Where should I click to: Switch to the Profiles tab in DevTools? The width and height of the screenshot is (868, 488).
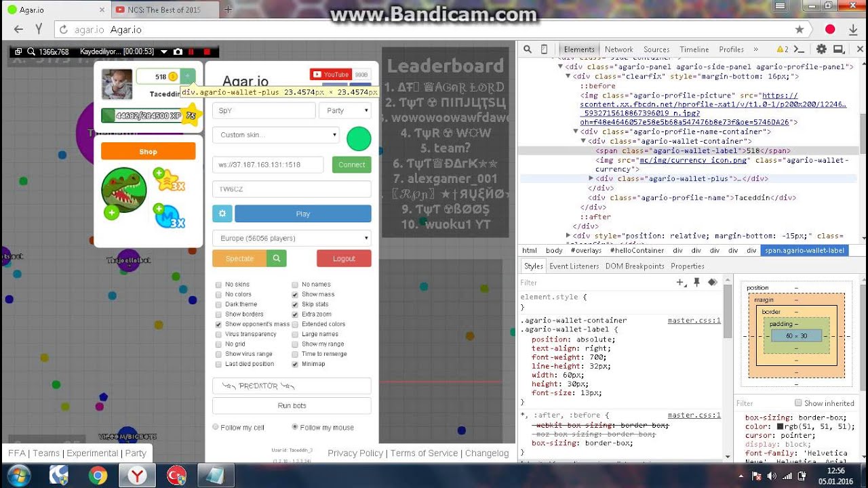731,49
